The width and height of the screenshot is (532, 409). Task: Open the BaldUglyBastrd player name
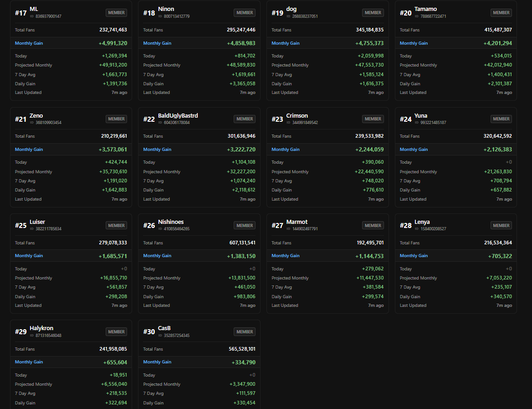[x=178, y=115]
